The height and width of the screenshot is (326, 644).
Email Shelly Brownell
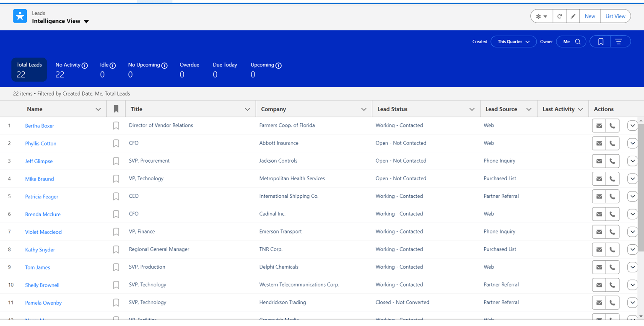[x=599, y=285]
